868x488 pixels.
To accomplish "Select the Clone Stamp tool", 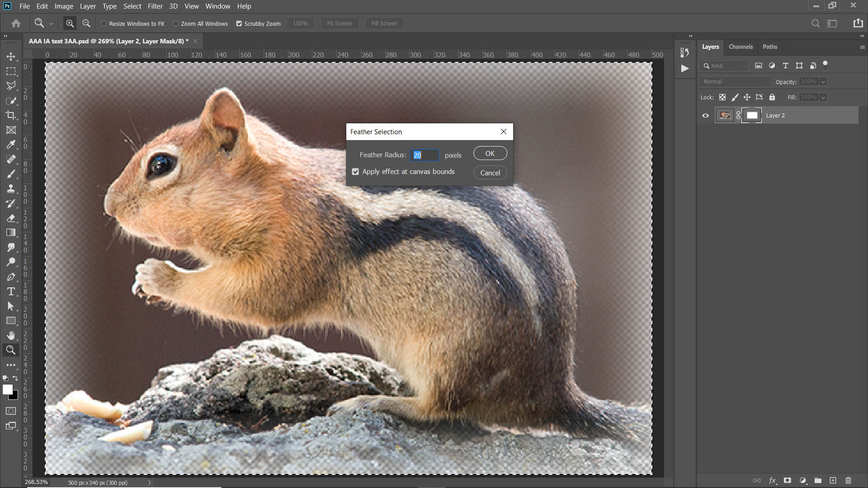I will click(11, 189).
